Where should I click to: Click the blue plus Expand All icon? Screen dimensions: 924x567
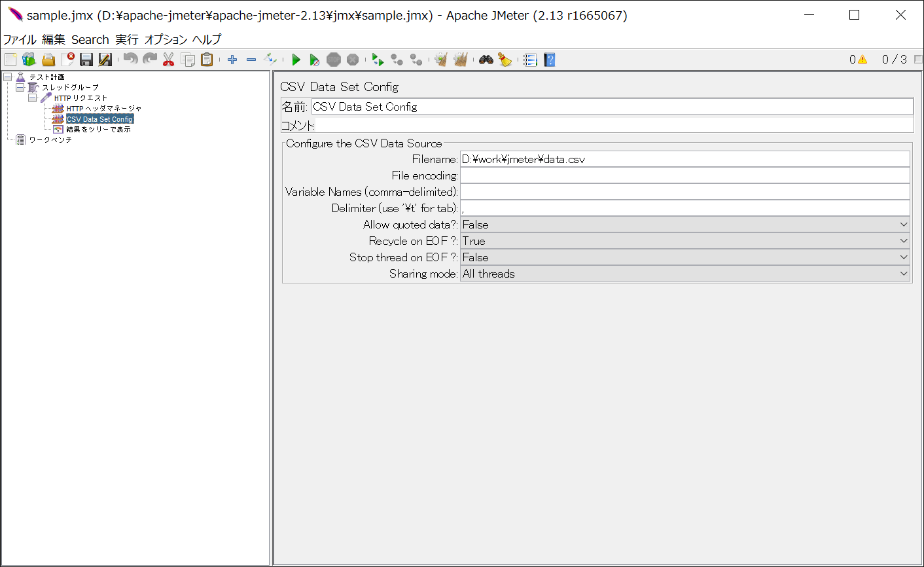(x=232, y=60)
